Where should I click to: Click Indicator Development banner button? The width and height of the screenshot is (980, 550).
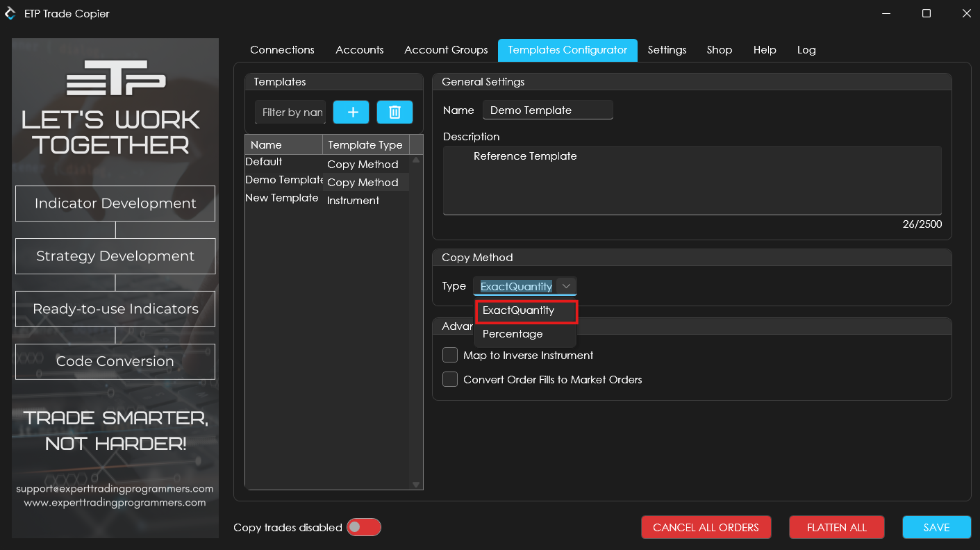(115, 203)
